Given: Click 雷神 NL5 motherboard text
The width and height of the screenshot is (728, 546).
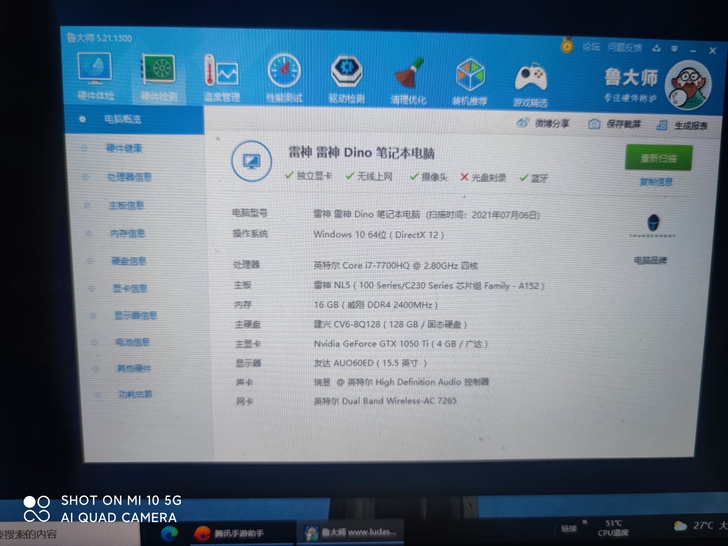Looking at the screenshot, I should [x=429, y=285].
